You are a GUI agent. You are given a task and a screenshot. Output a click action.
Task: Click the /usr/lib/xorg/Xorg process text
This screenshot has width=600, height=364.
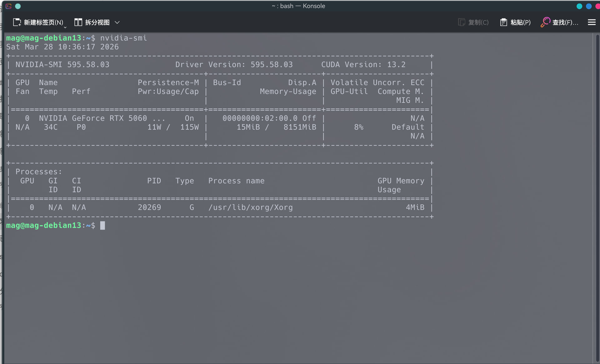coord(250,207)
